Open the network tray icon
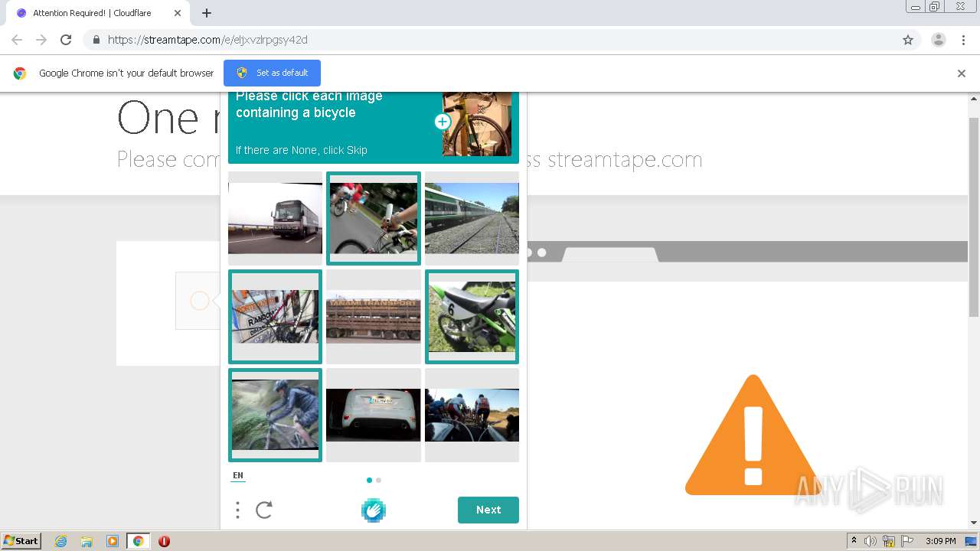Image resolution: width=980 pixels, height=551 pixels. pos(889,541)
